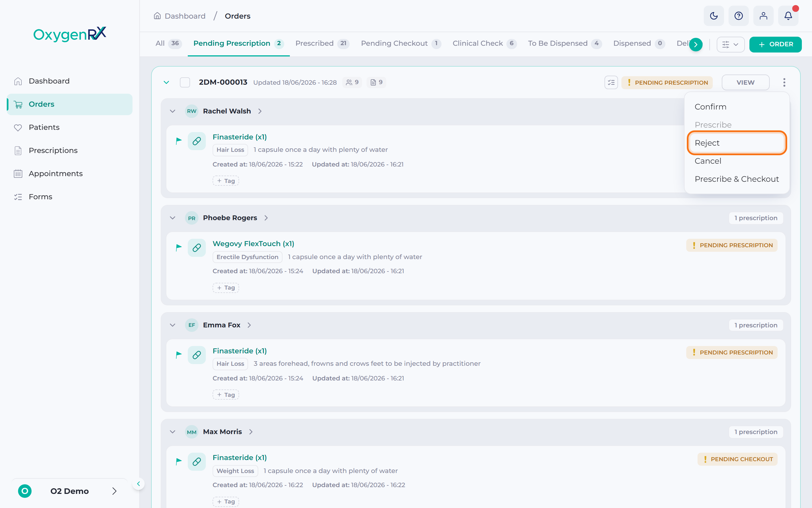This screenshot has height=508, width=812.
Task: Open Forms in the sidebar
Action: pyautogui.click(x=69, y=197)
